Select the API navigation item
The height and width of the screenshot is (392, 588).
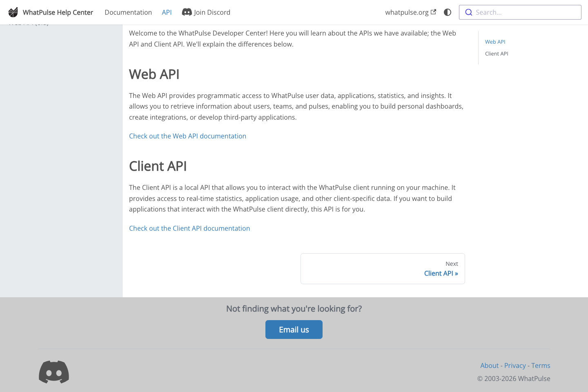pyautogui.click(x=167, y=12)
